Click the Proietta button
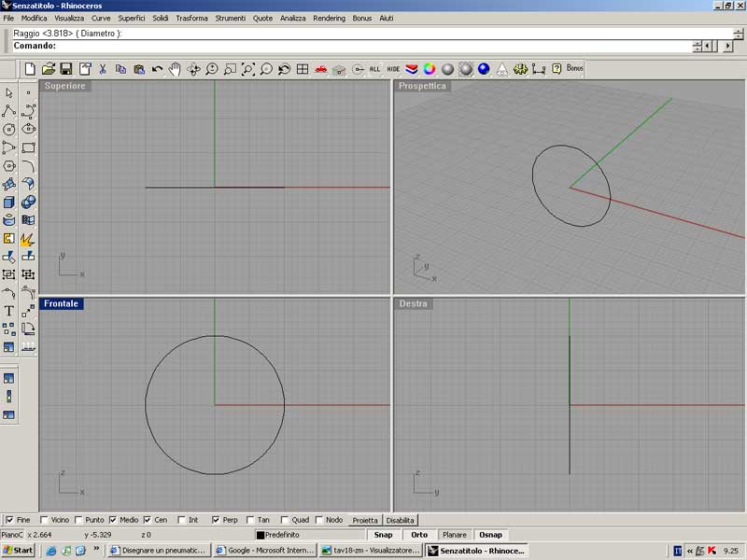The image size is (747, 560). (x=365, y=520)
